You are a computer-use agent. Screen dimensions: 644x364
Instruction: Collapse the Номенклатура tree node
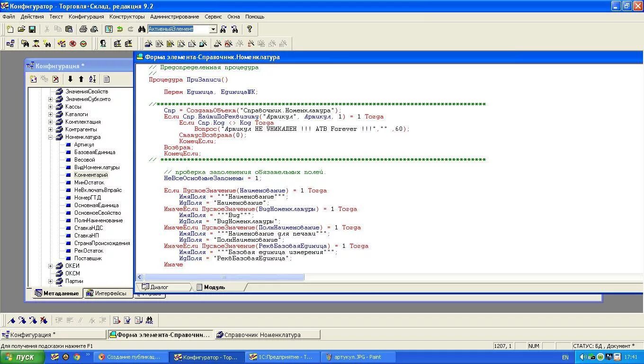pyautogui.click(x=51, y=137)
